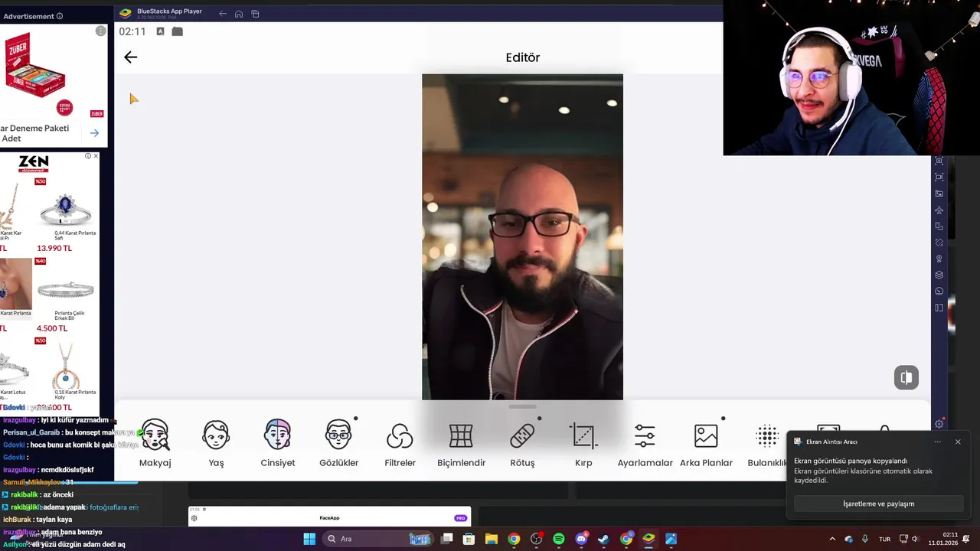
Task: Click the Editör title text
Action: [523, 57]
